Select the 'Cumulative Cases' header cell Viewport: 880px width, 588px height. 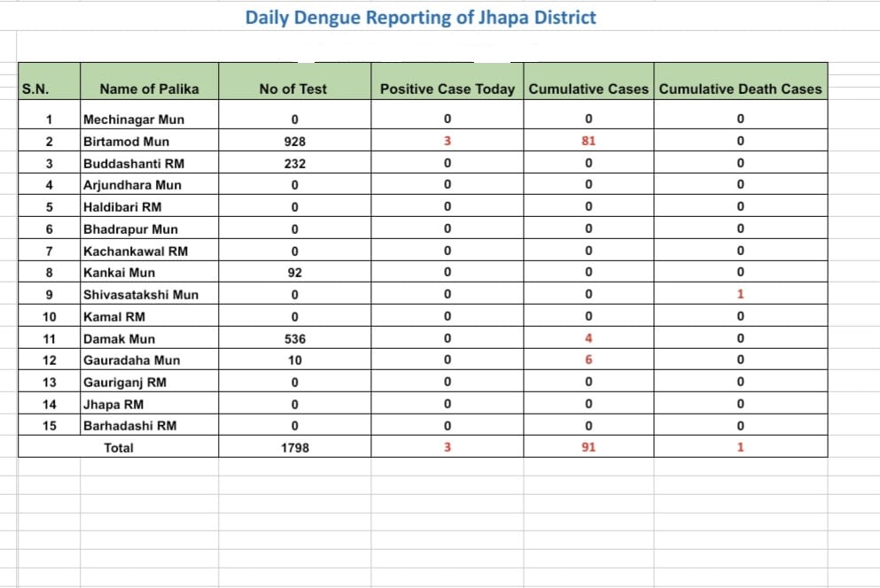[588, 81]
